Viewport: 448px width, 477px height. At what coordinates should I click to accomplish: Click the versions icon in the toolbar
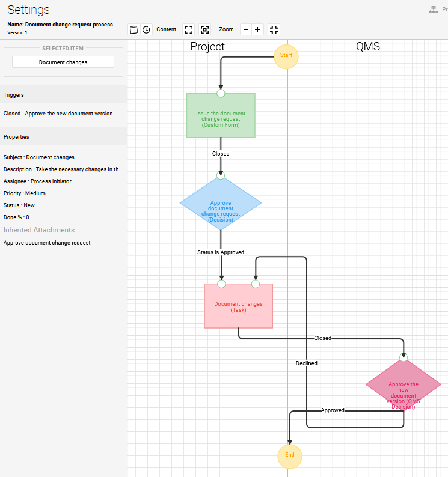134,29
